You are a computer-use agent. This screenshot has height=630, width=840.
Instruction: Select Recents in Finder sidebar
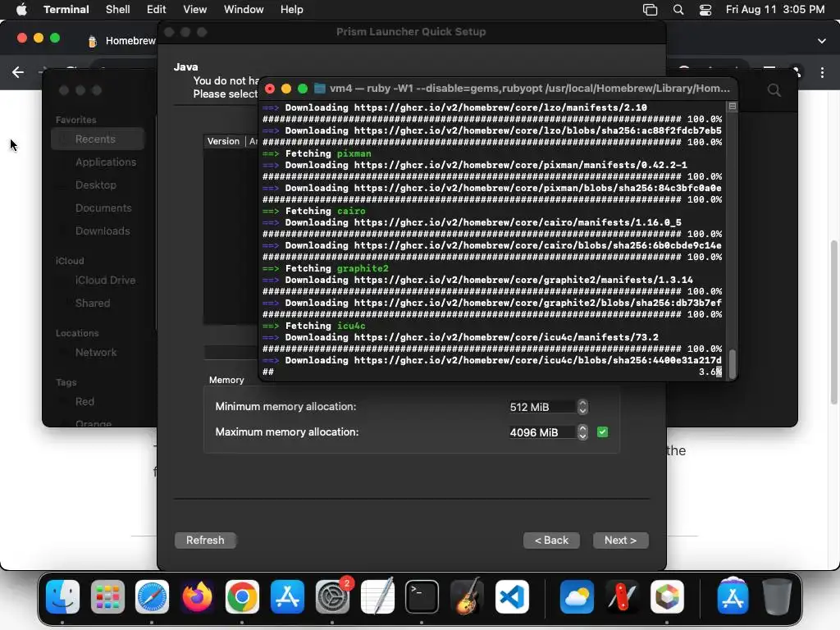(x=98, y=139)
